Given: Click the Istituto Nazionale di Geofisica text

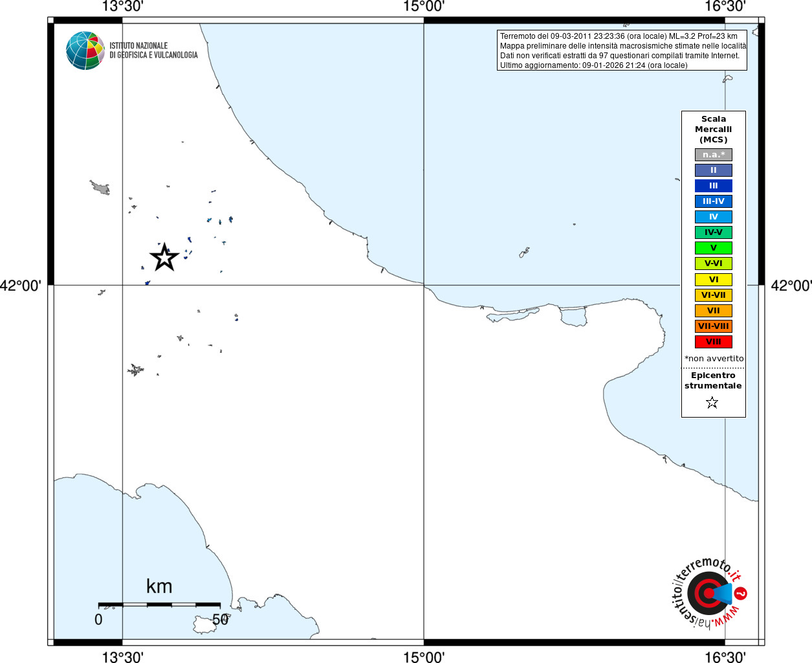Looking at the screenshot, I should (x=153, y=51).
